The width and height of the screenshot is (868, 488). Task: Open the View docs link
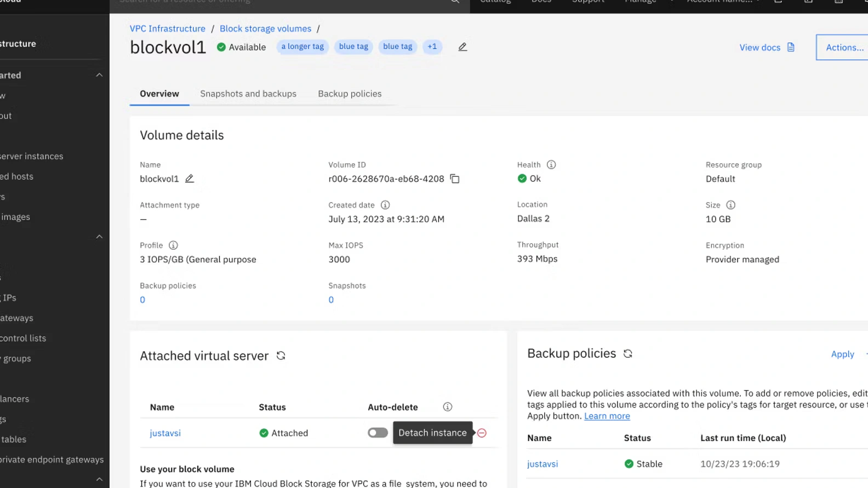(766, 48)
